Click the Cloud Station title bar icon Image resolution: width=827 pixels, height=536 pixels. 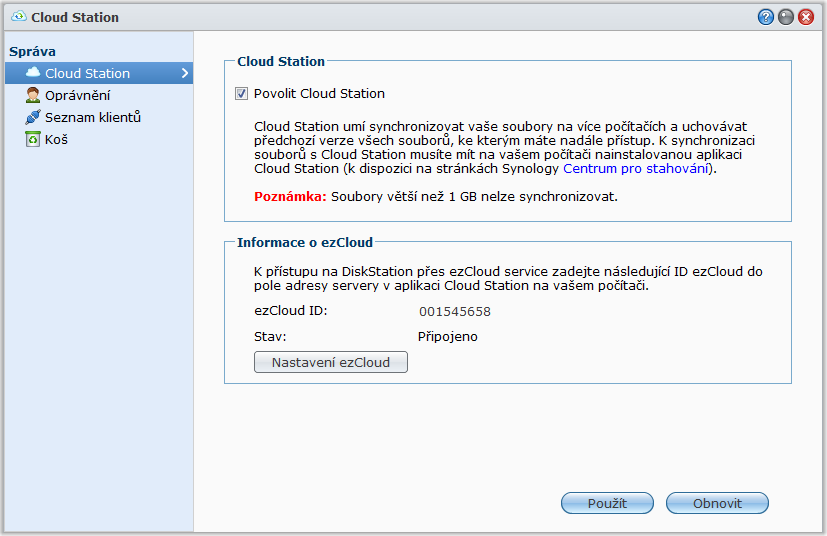tap(19, 16)
